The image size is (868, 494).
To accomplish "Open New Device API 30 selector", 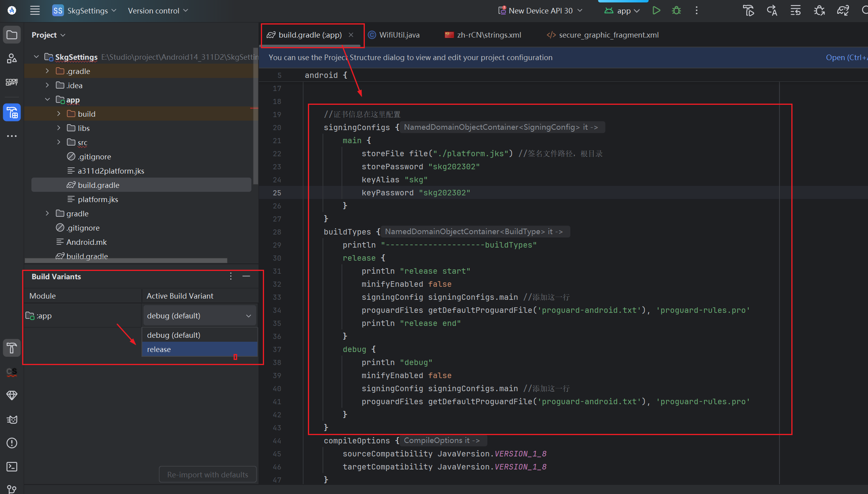I will (x=540, y=11).
